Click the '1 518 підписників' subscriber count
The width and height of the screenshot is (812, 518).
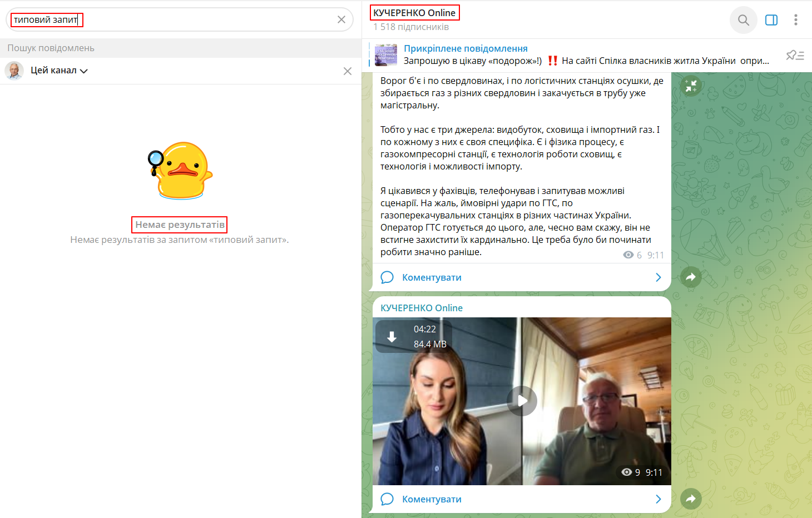tap(411, 27)
